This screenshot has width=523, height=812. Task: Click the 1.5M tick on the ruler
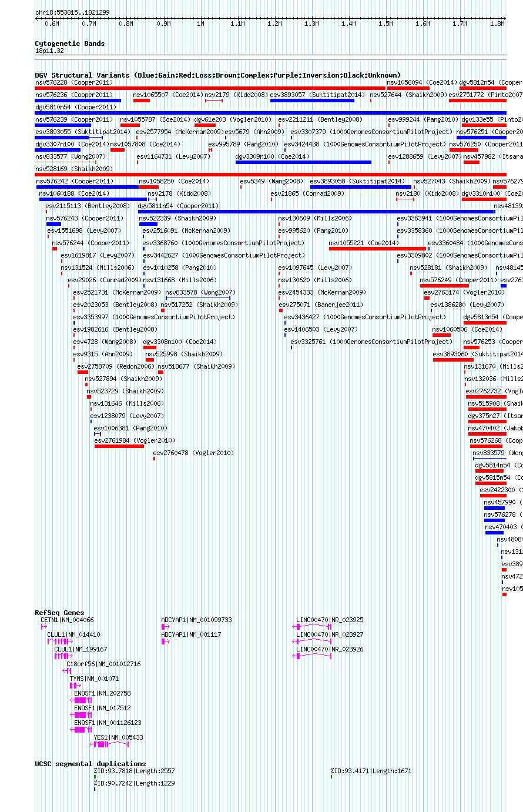pyautogui.click(x=385, y=24)
